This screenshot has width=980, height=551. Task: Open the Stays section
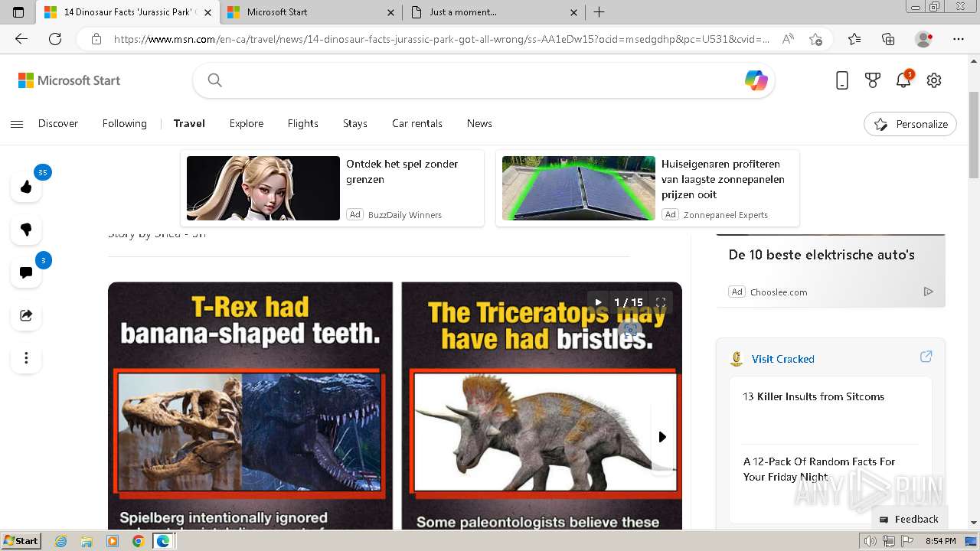pyautogui.click(x=355, y=124)
